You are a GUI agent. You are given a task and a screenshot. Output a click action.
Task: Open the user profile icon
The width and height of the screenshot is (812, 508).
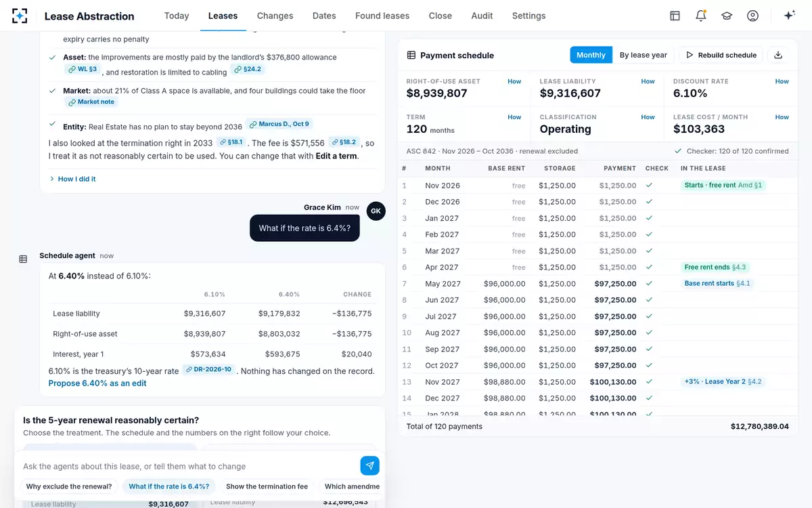[x=752, y=16]
